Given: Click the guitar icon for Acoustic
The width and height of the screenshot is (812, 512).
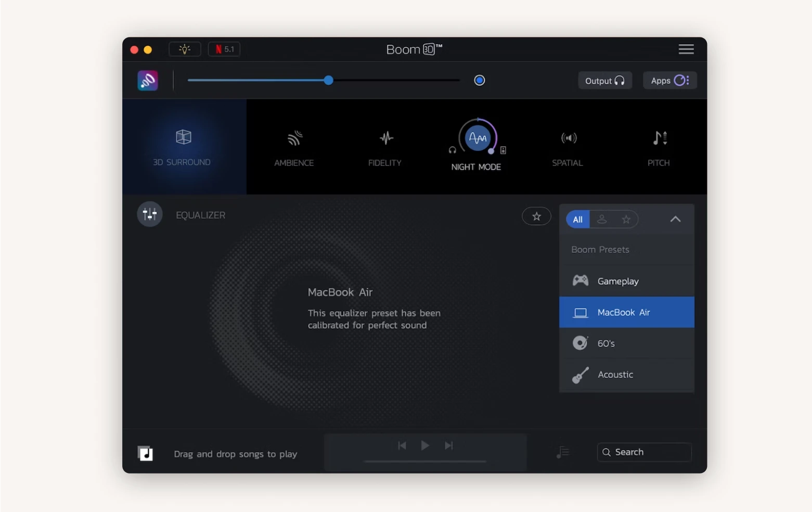Looking at the screenshot, I should [581, 375].
